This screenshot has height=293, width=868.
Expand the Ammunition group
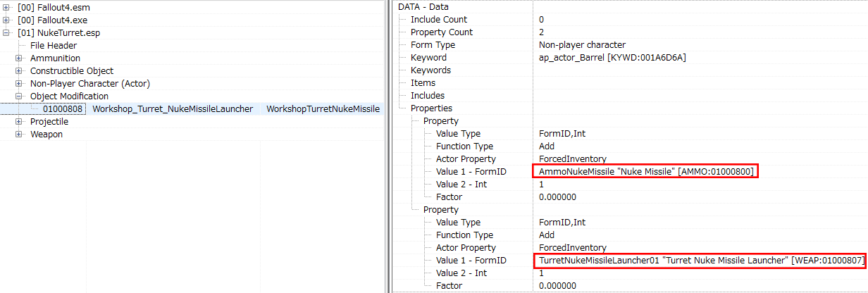(19, 58)
